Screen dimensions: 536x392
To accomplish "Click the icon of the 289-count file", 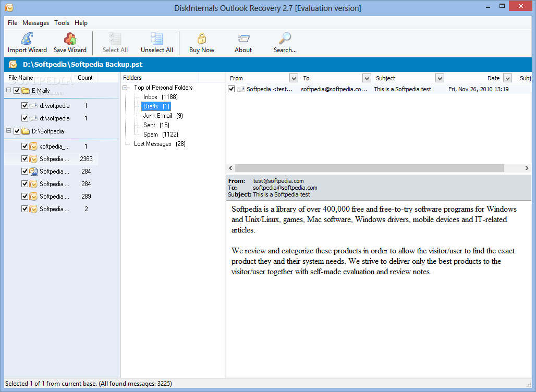I will coord(33,197).
